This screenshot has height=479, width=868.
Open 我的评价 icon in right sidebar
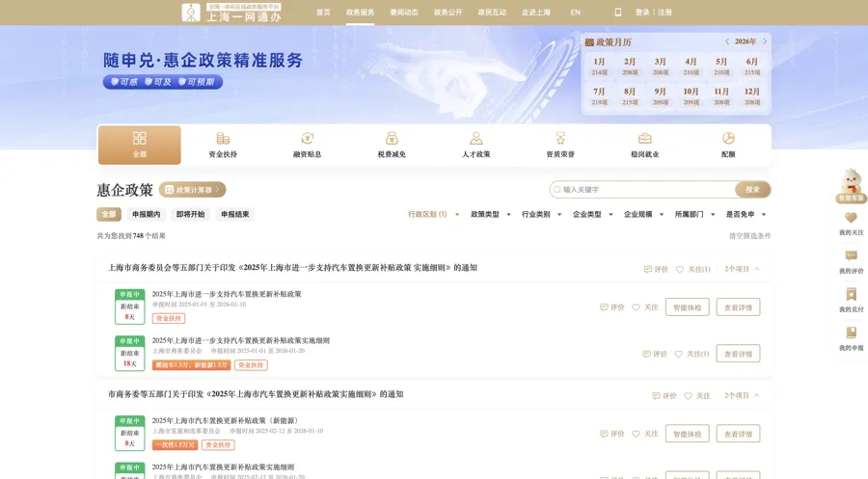[x=851, y=256]
